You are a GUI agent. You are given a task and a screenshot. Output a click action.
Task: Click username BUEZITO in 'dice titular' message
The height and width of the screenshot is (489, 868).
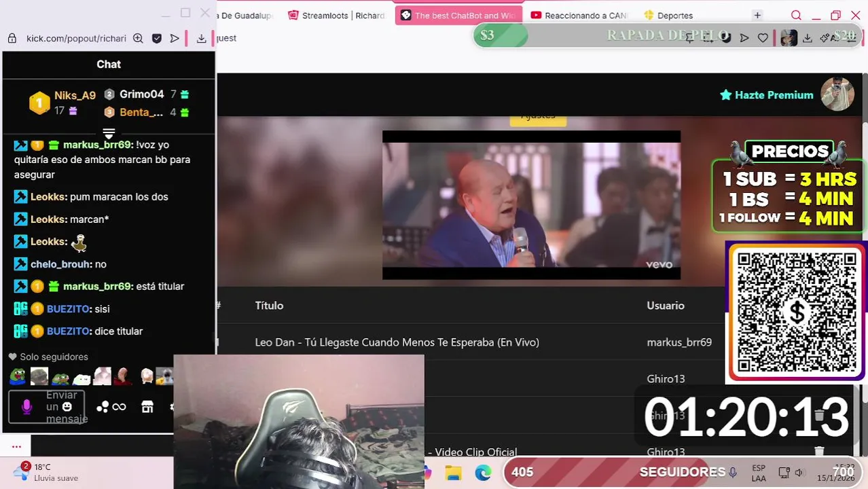[x=69, y=331]
